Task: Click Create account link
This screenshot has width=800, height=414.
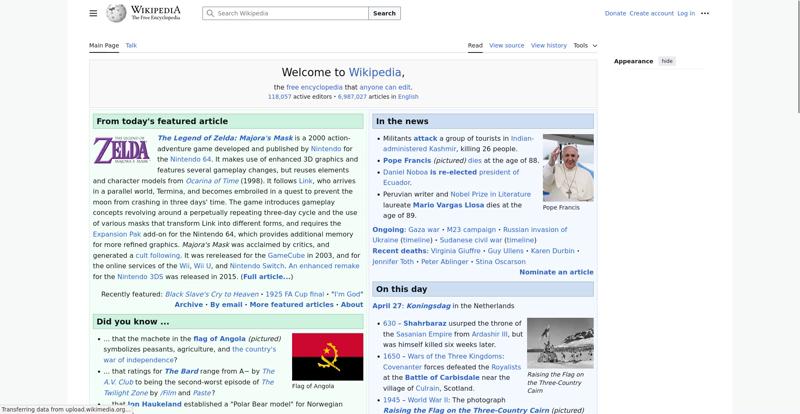Action: tap(652, 13)
